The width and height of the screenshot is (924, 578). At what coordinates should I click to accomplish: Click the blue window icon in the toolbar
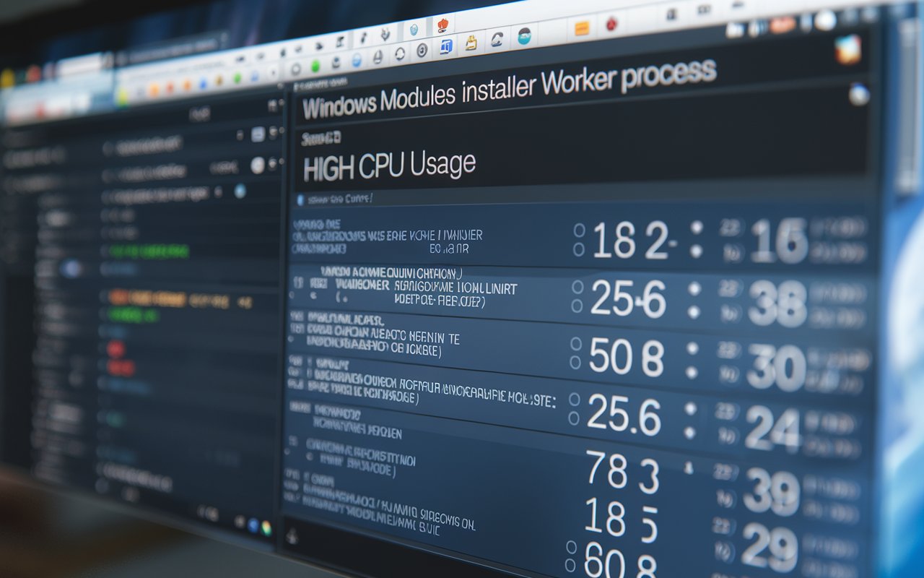(x=446, y=47)
